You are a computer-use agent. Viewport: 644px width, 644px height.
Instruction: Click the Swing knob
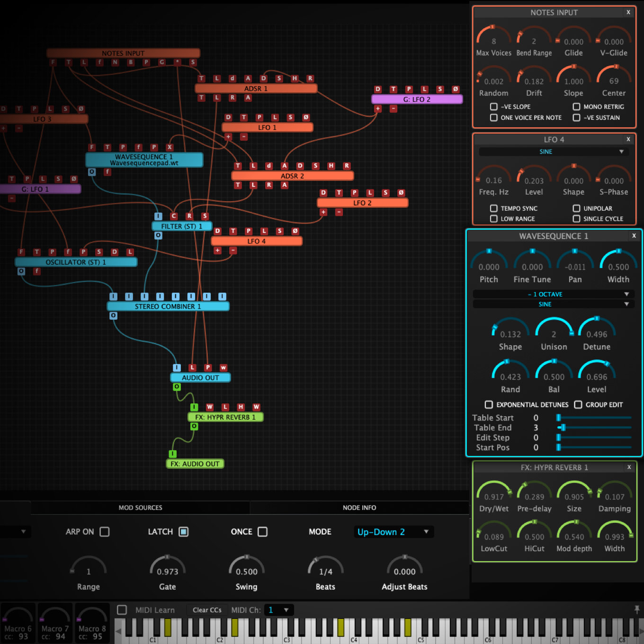point(246,568)
